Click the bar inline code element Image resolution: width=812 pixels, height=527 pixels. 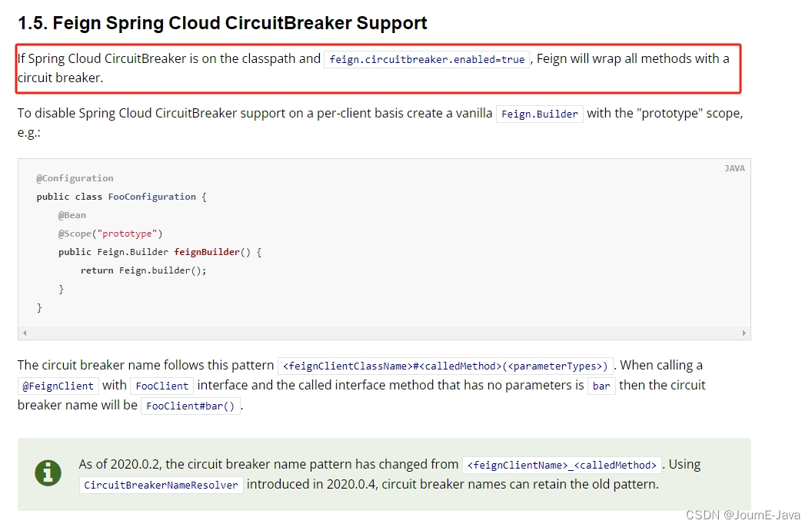(601, 386)
